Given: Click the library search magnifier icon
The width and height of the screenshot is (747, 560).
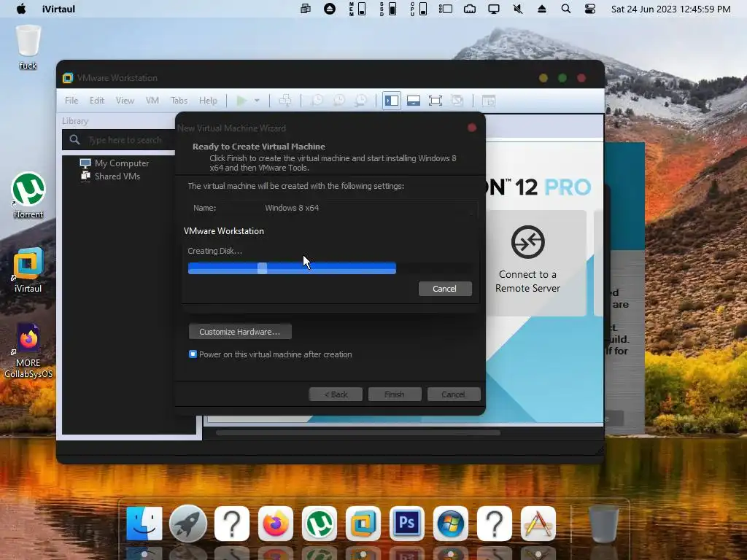Looking at the screenshot, I should tap(75, 139).
